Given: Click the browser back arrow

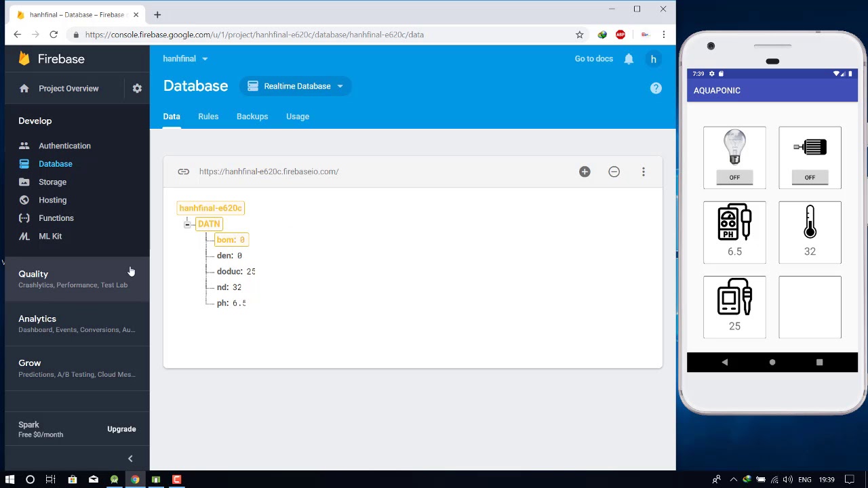Looking at the screenshot, I should coord(18,35).
